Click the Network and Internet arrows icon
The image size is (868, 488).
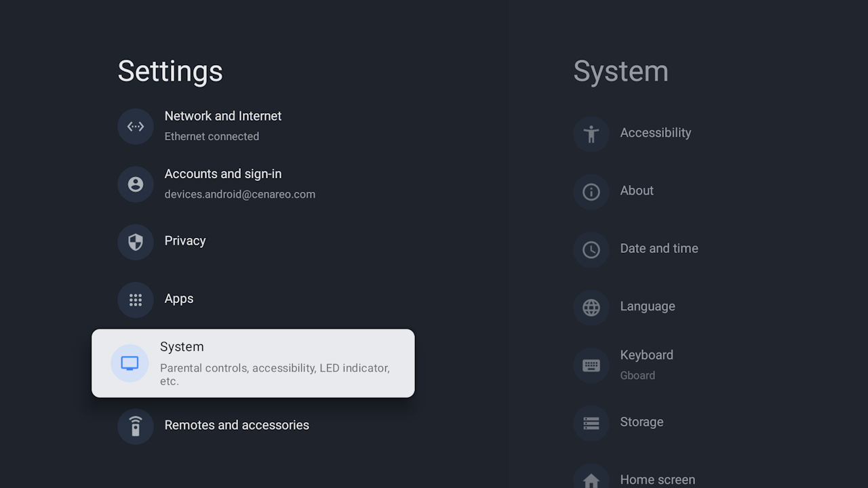point(136,127)
